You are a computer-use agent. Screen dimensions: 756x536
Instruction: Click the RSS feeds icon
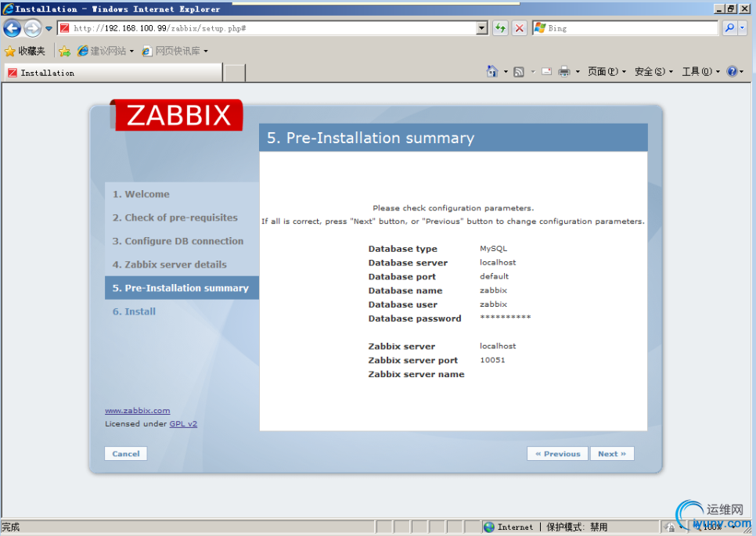(x=519, y=72)
